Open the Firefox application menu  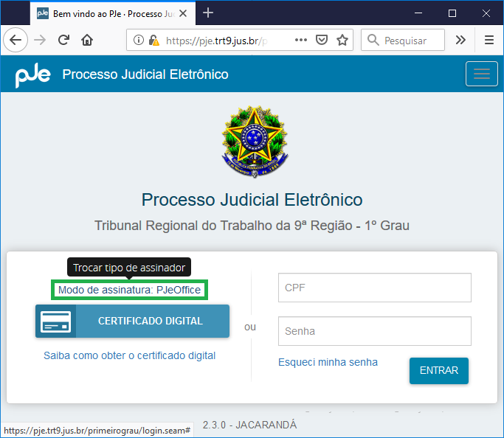[x=489, y=40]
